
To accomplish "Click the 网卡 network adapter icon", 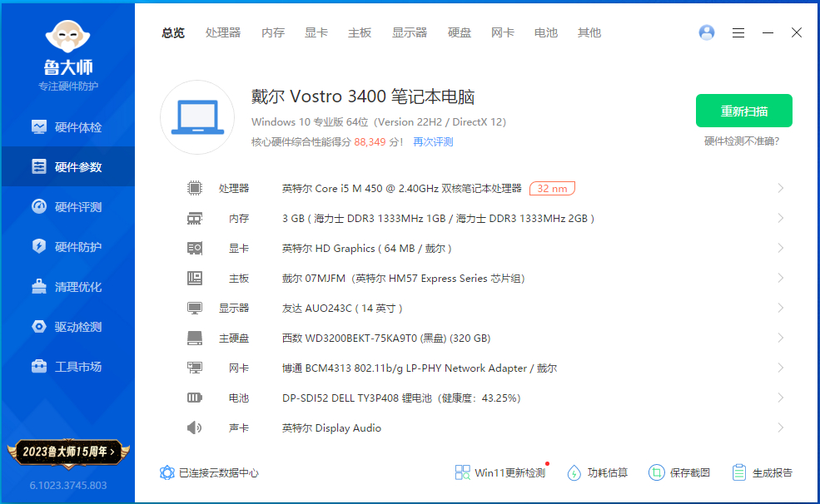I will point(195,368).
